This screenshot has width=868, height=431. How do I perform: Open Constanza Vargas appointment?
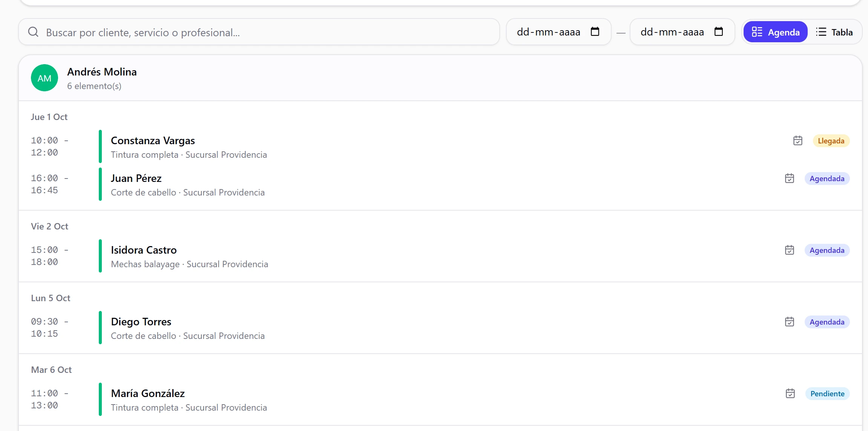(x=440, y=146)
